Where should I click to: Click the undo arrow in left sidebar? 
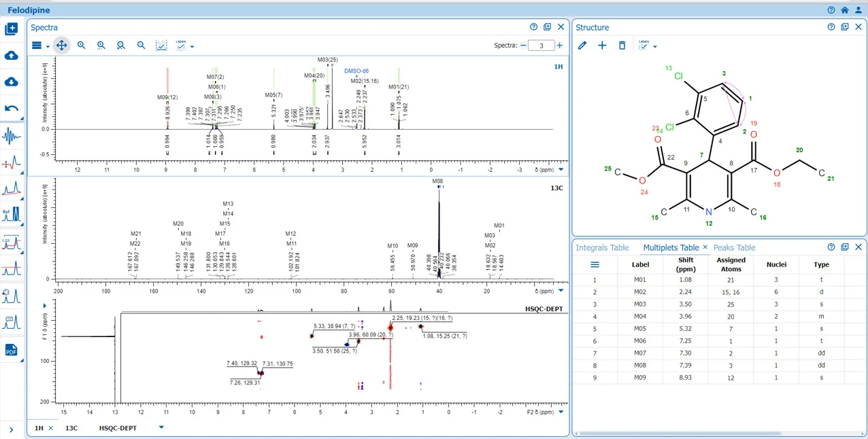point(12,108)
